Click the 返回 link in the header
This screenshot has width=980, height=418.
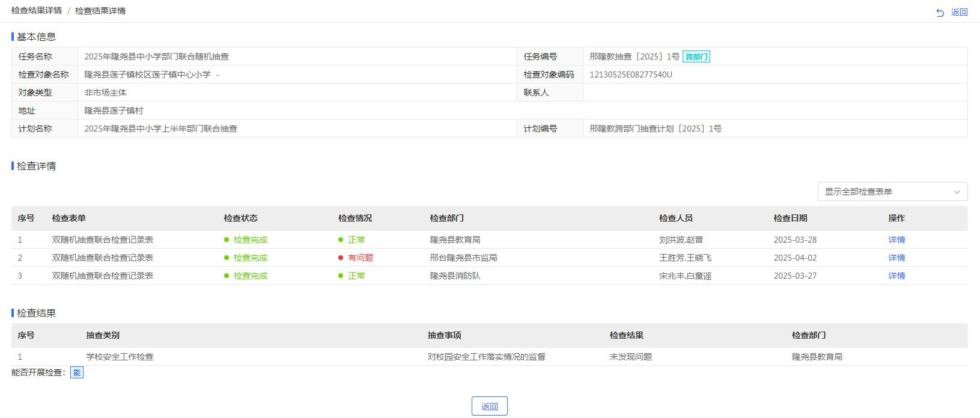click(x=959, y=13)
